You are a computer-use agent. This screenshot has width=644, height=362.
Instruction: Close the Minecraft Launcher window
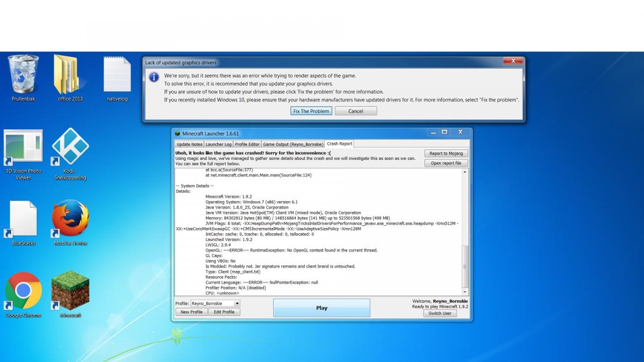(x=460, y=132)
